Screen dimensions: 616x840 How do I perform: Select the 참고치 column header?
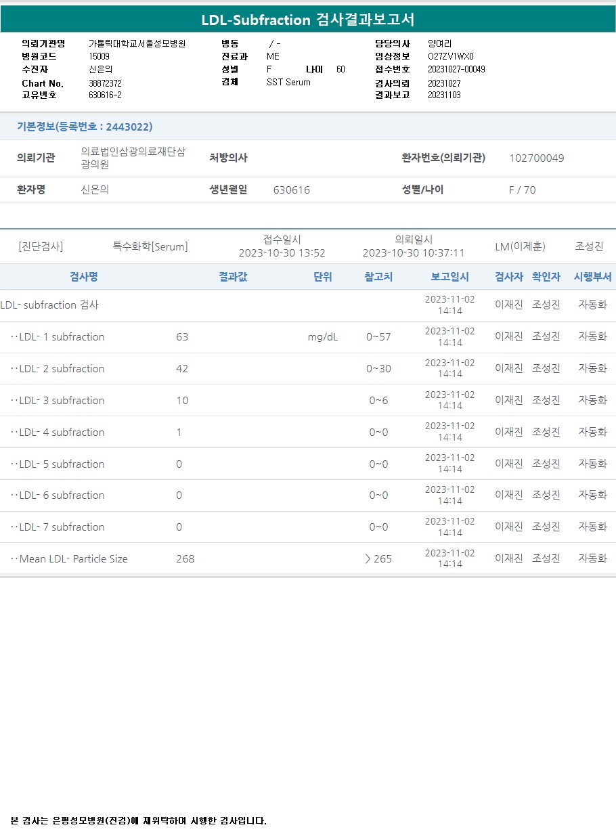point(378,277)
